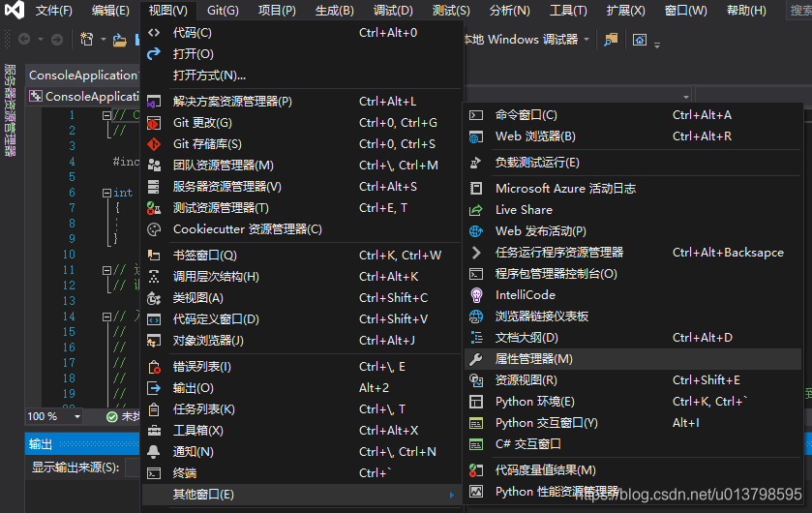Expand the 其他窗口(E) submenu arrow

coord(452,495)
